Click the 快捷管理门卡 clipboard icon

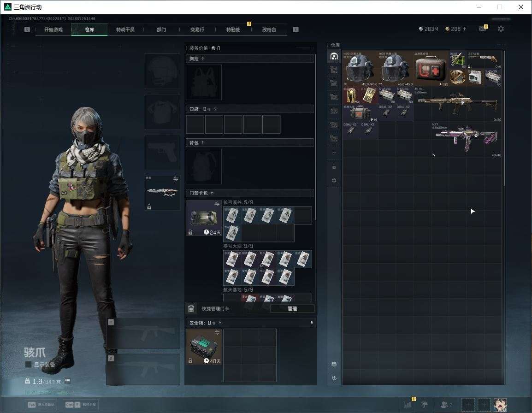(x=191, y=308)
